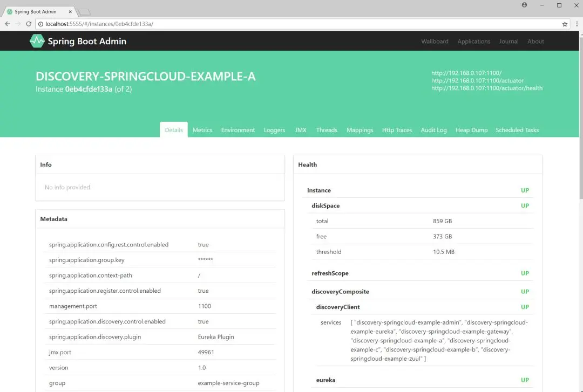The width and height of the screenshot is (583, 392).
Task: Click the Instance UP status
Action: (x=525, y=190)
